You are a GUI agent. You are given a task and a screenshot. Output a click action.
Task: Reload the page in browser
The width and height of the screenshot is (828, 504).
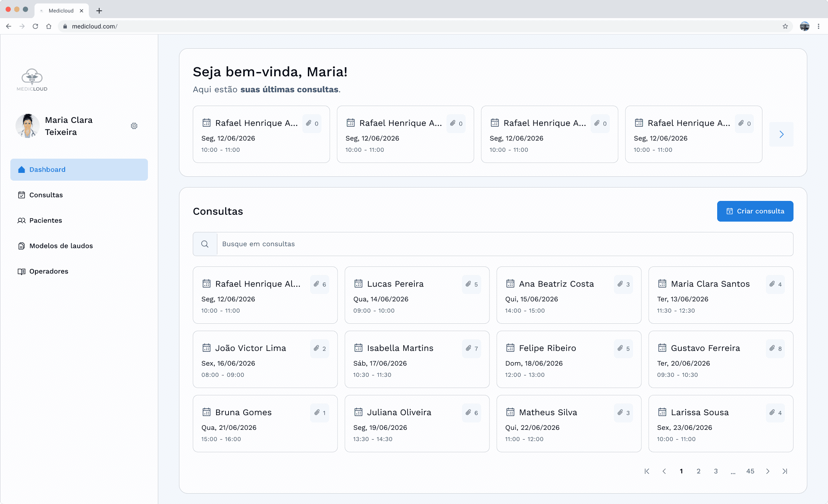[x=35, y=26]
